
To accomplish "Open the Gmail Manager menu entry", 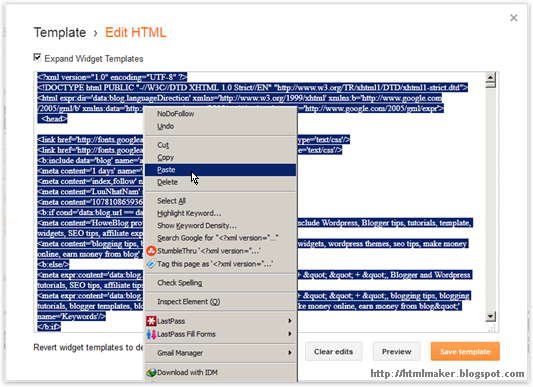I will [x=220, y=353].
